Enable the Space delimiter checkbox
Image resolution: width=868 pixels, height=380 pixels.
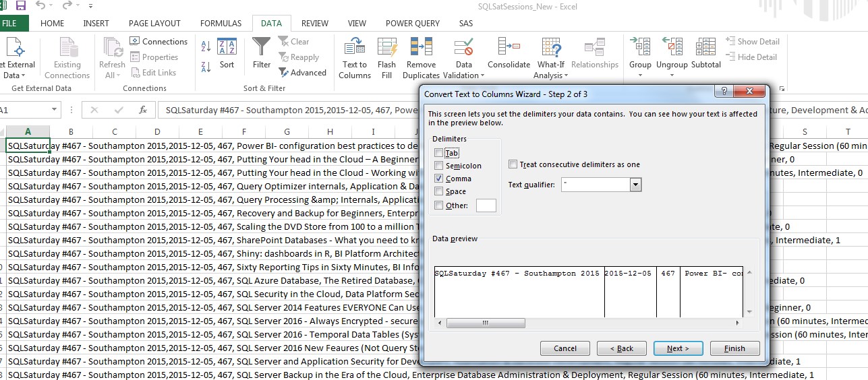(x=439, y=191)
